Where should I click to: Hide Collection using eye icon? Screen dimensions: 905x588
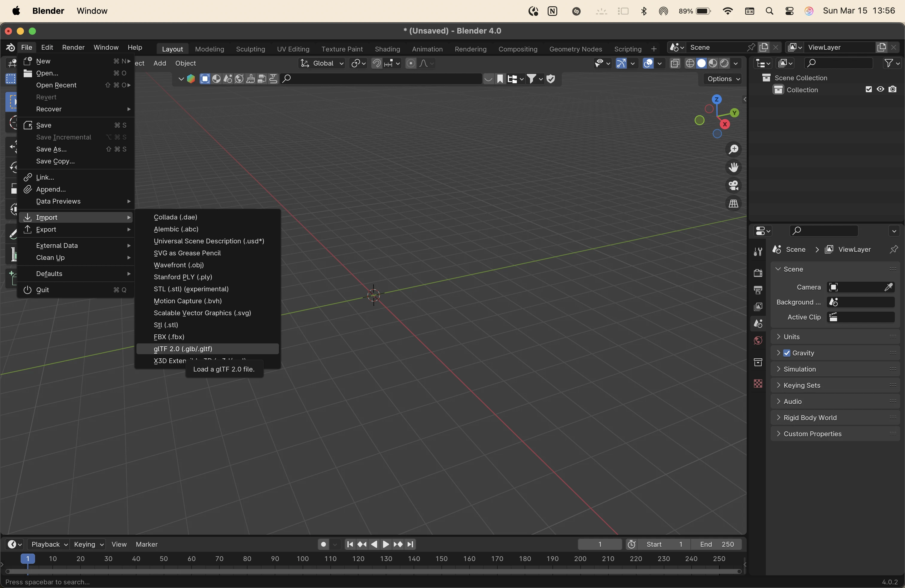click(880, 90)
